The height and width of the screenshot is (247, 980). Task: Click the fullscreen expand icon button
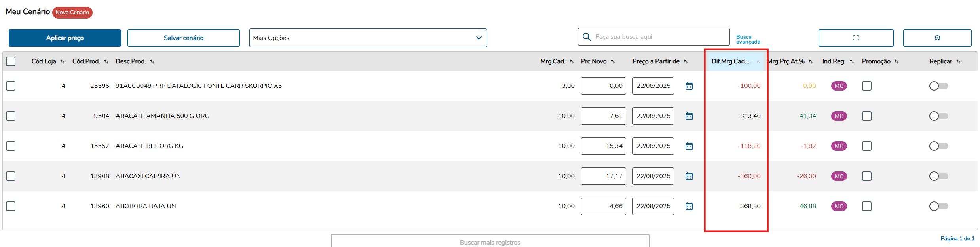pyautogui.click(x=856, y=38)
